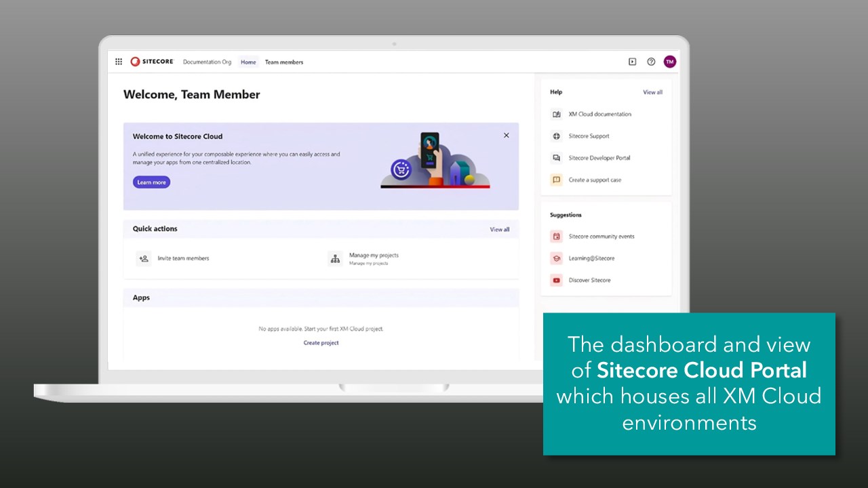The height and width of the screenshot is (488, 868).
Task: Click the Suggestions panel heading
Action: click(x=566, y=215)
